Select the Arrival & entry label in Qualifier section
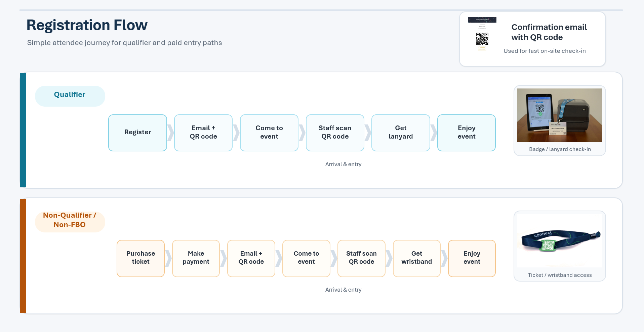The image size is (644, 332). tap(343, 164)
